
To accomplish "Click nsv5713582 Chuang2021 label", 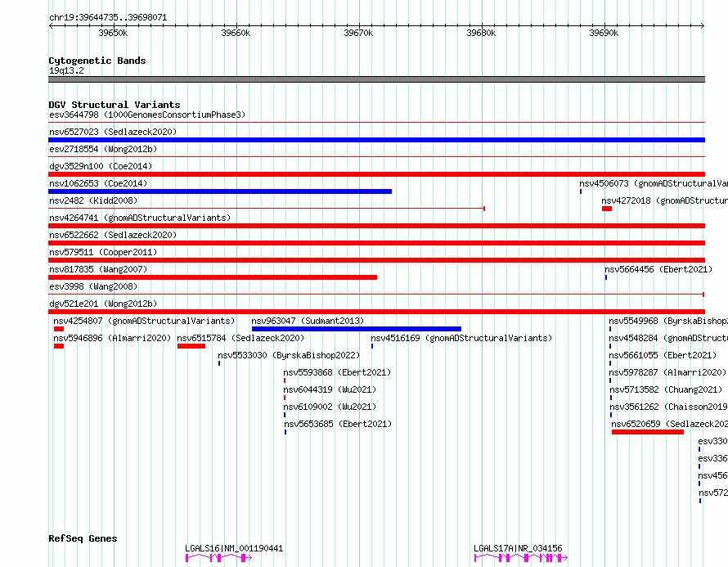I will [x=667, y=389].
